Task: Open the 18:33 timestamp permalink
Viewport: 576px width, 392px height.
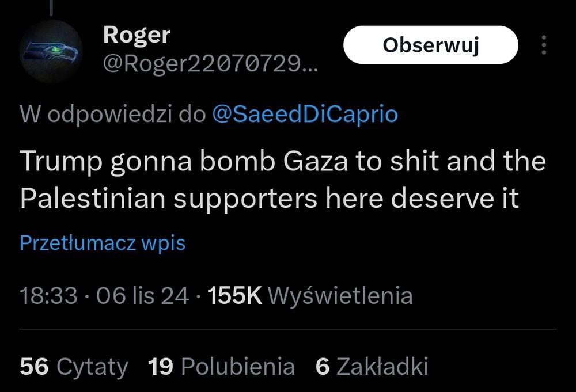Action: [x=48, y=296]
